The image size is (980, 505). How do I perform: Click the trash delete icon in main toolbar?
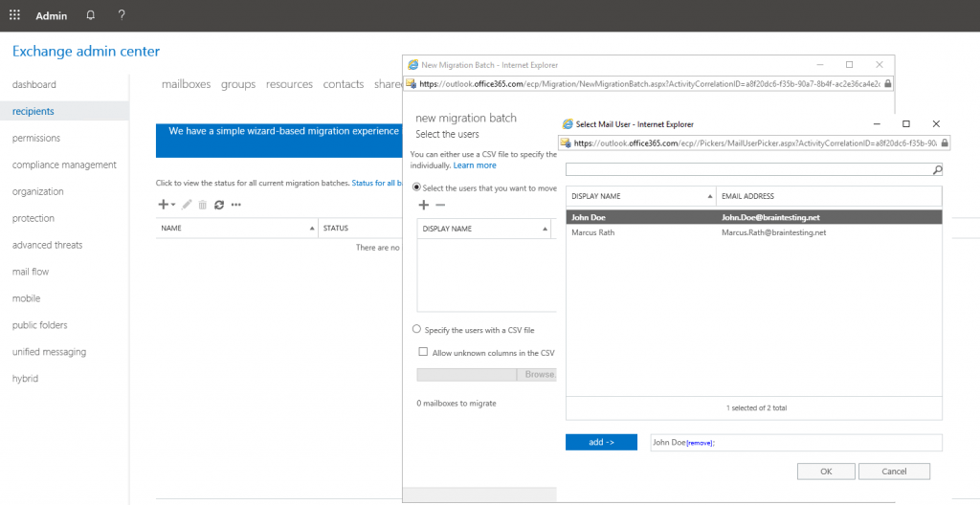pyautogui.click(x=203, y=205)
